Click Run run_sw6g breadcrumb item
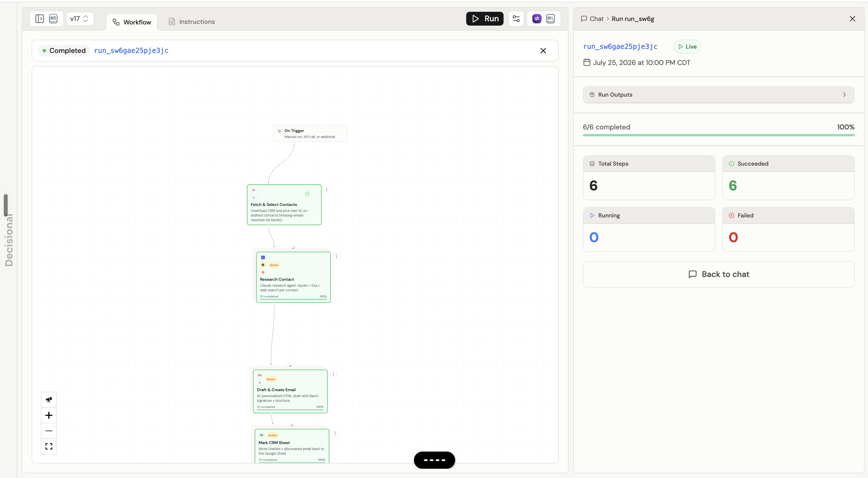Viewport: 868px width, 478px height. pos(633,19)
